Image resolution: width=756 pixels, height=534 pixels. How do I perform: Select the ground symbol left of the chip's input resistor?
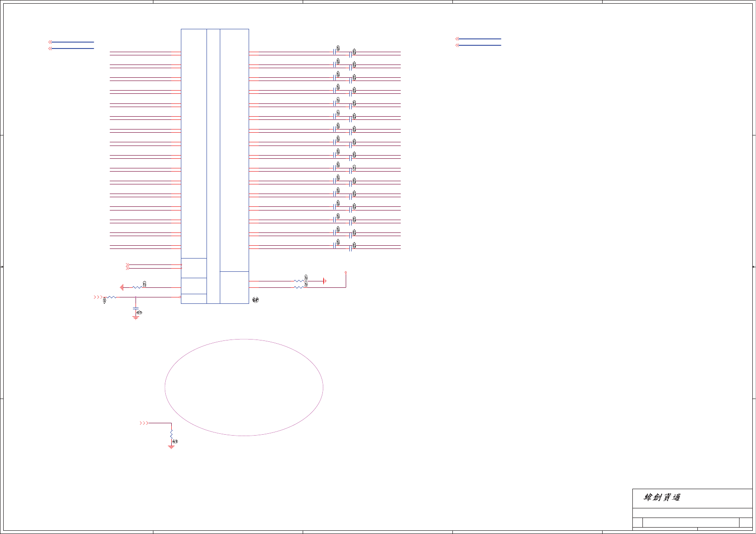point(122,287)
